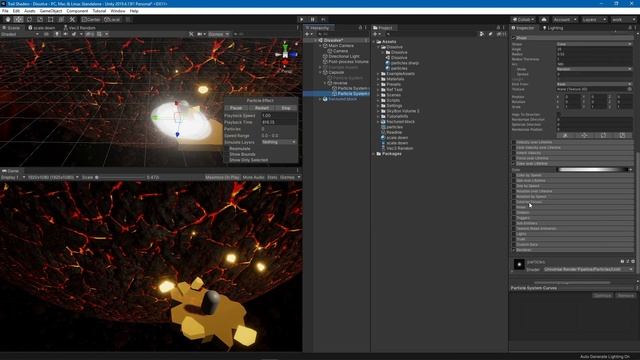640x360 pixels.
Task: Select the Hand tool in toolbar
Action: pyautogui.click(x=8, y=19)
